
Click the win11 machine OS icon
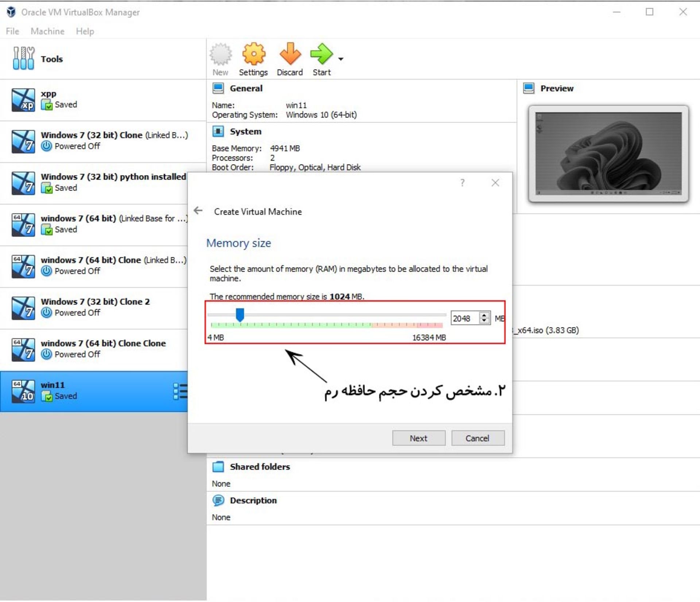pos(23,391)
